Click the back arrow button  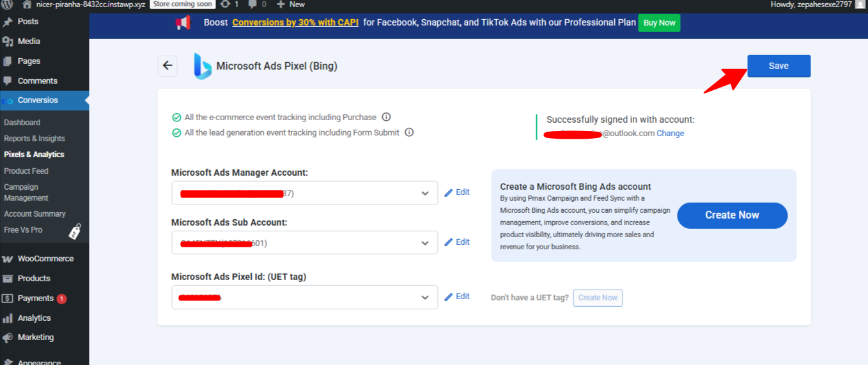pos(167,65)
